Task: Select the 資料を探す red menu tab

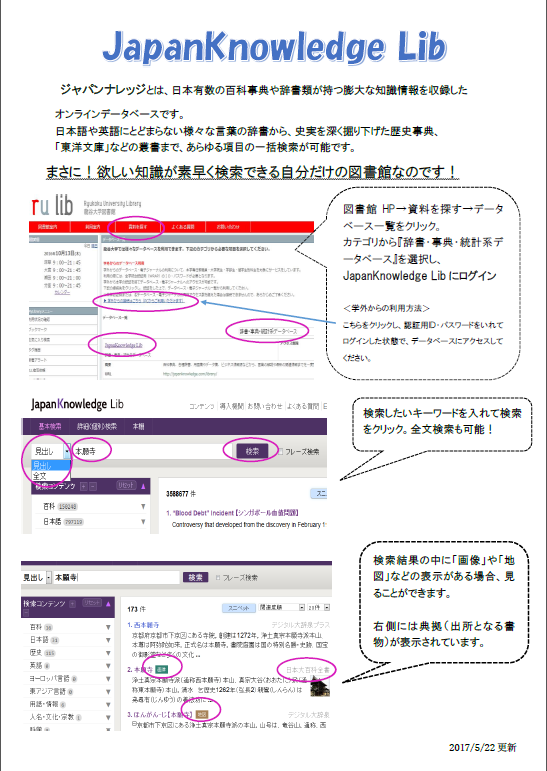Action: tap(137, 227)
